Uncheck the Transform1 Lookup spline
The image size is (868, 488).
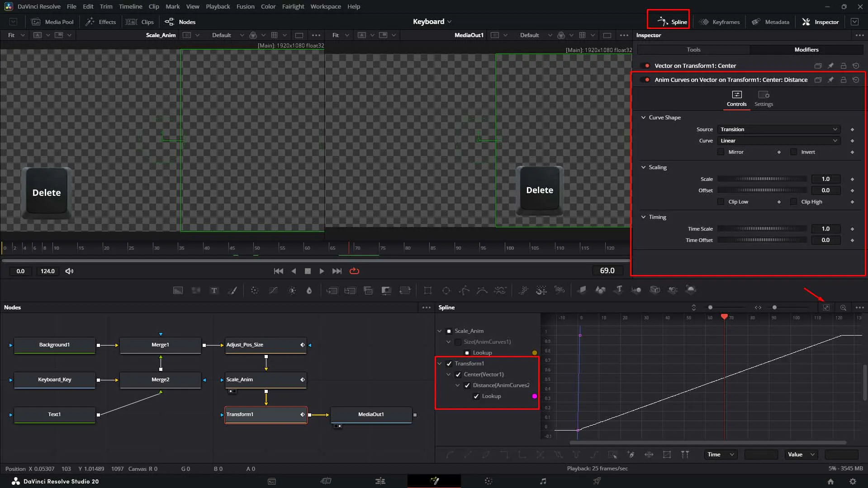click(x=476, y=396)
